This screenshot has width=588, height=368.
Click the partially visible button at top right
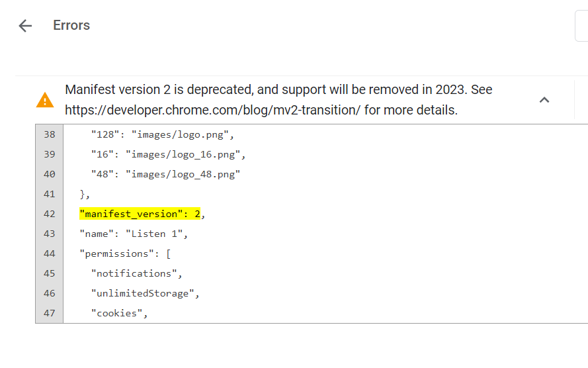tap(581, 26)
